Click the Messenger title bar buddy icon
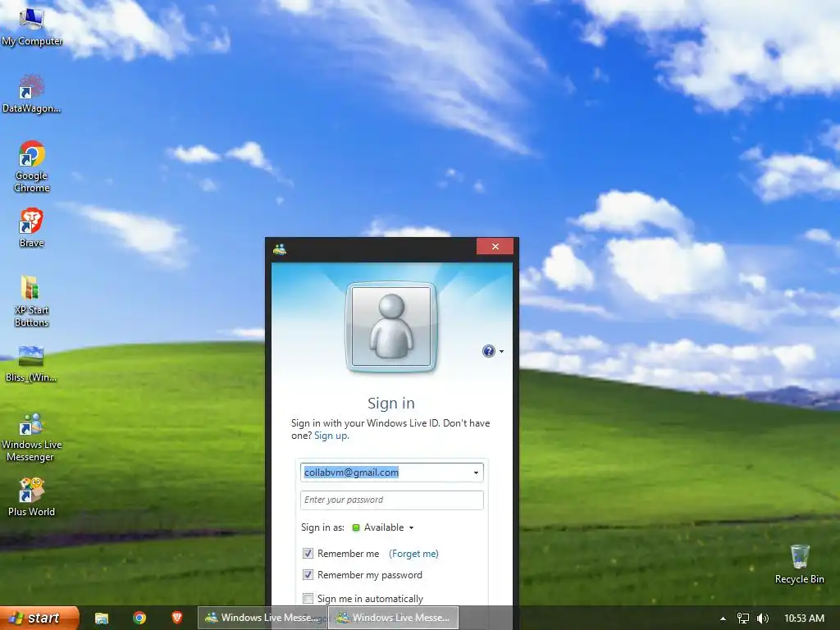The height and width of the screenshot is (630, 840). pos(279,249)
